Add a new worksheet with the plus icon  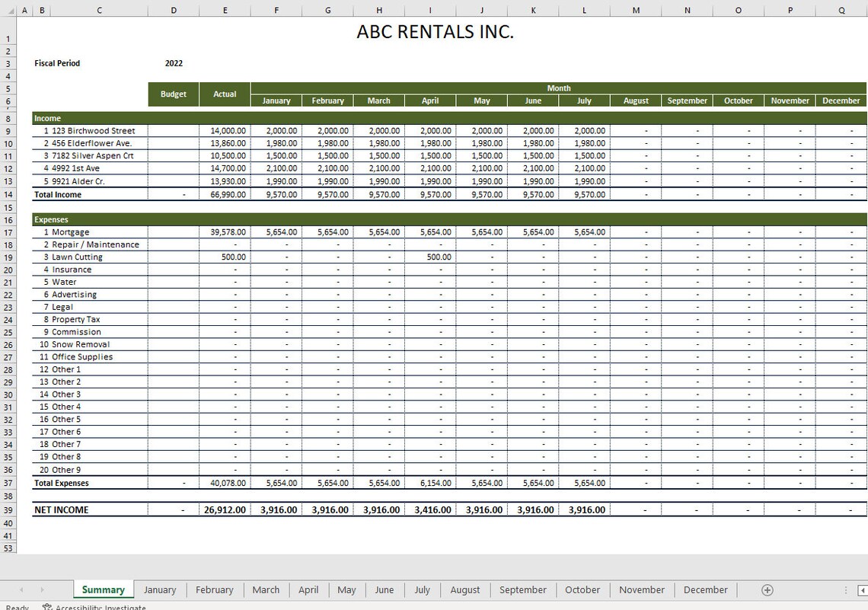click(767, 589)
